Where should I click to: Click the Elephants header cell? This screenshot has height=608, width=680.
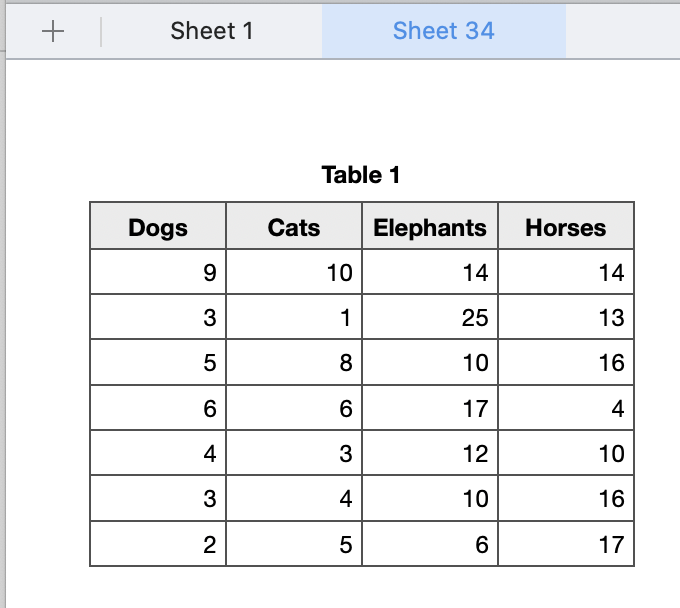pyautogui.click(x=430, y=227)
